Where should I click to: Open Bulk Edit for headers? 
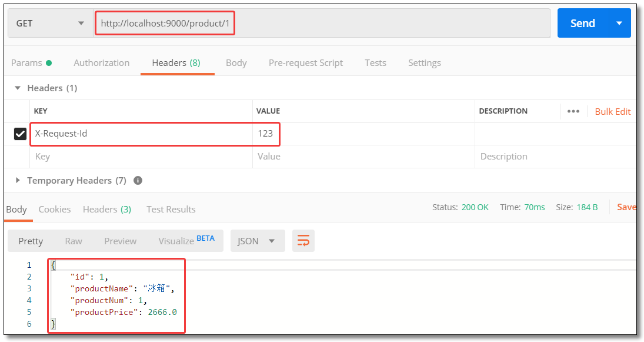[x=612, y=111]
